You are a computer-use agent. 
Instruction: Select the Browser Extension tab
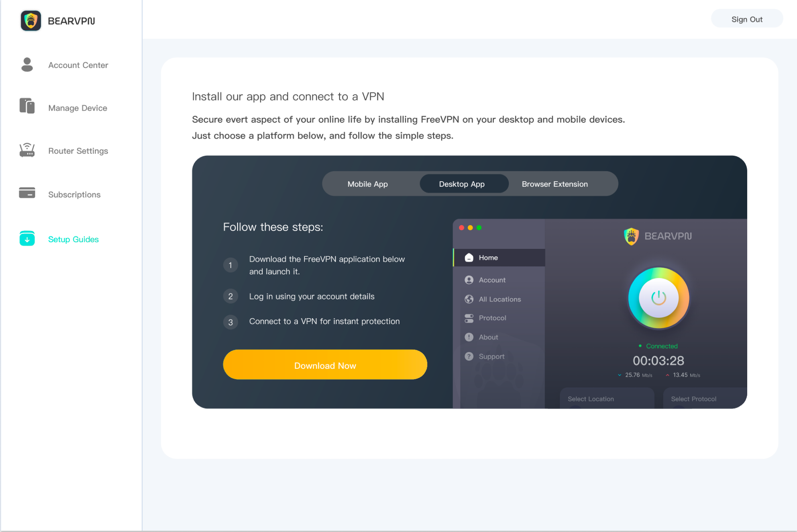coord(555,184)
